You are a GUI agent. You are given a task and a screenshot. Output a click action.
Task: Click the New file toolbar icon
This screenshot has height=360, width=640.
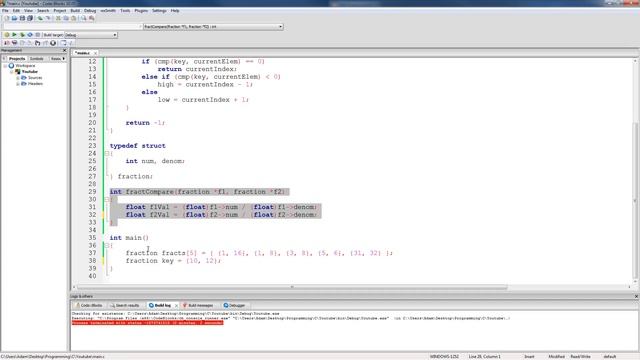point(7,18)
